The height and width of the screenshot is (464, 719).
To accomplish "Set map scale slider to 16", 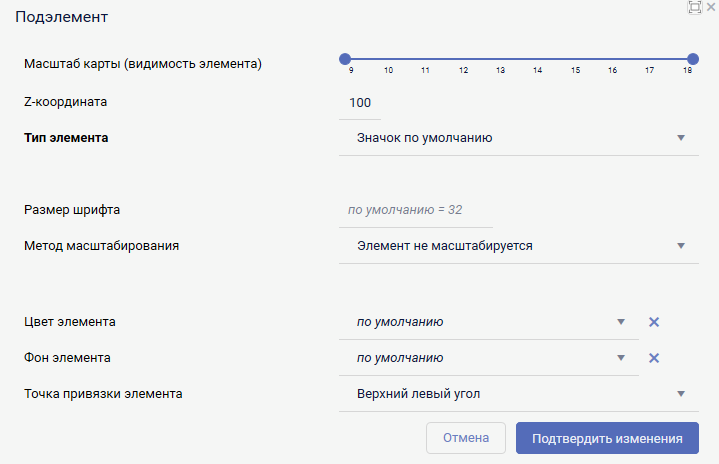I will (x=612, y=59).
